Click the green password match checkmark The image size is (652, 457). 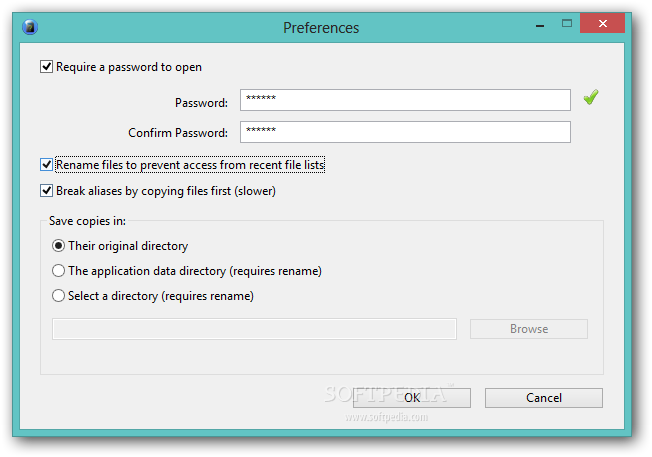click(591, 97)
